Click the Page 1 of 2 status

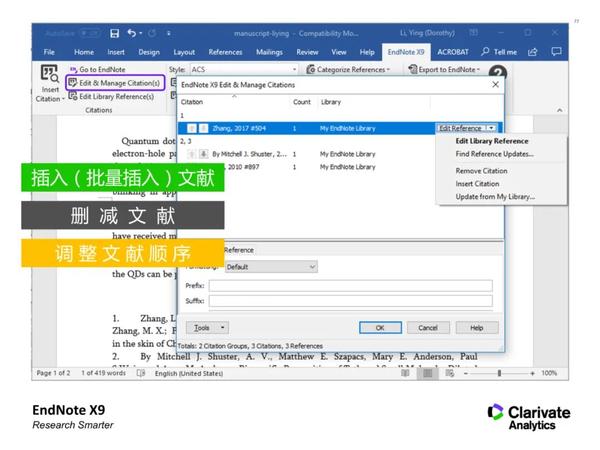click(x=53, y=373)
